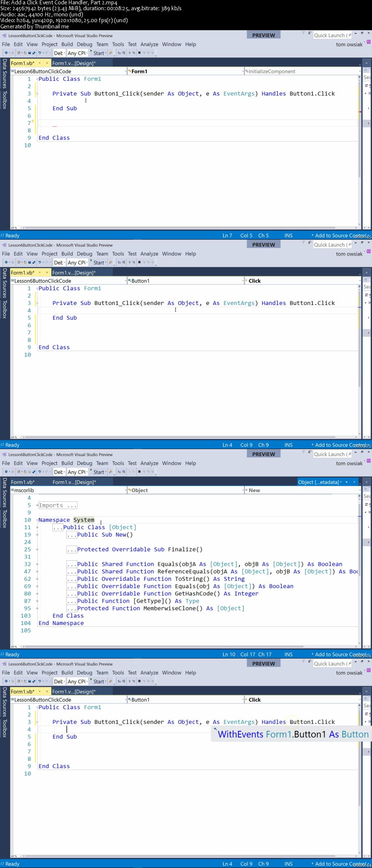Screen dimensions: 372x868
Task: Click Undo icon in the WithEvents tooltip frame
Action: coord(39,681)
